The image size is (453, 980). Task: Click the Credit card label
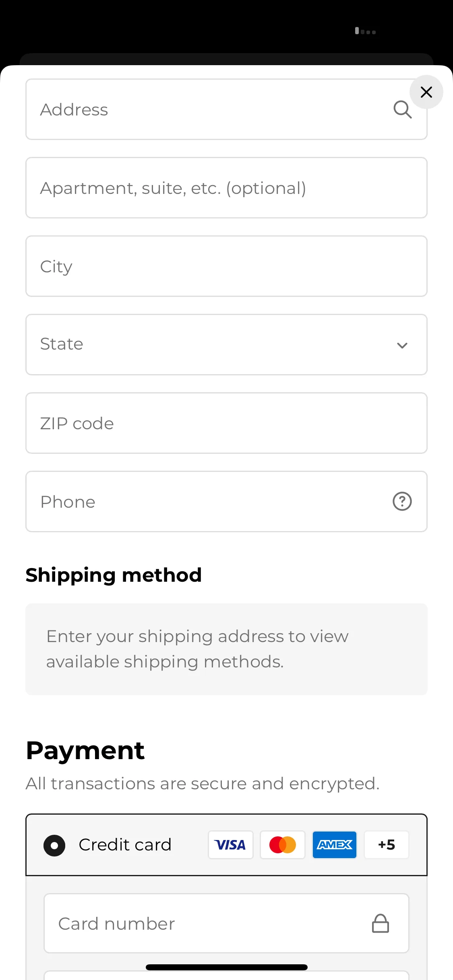point(125,845)
